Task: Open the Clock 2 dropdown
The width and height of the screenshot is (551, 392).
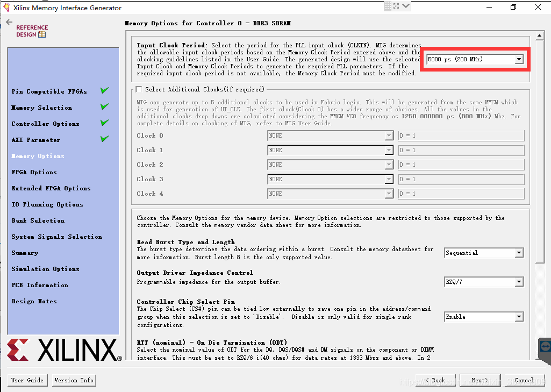Action: click(330, 165)
